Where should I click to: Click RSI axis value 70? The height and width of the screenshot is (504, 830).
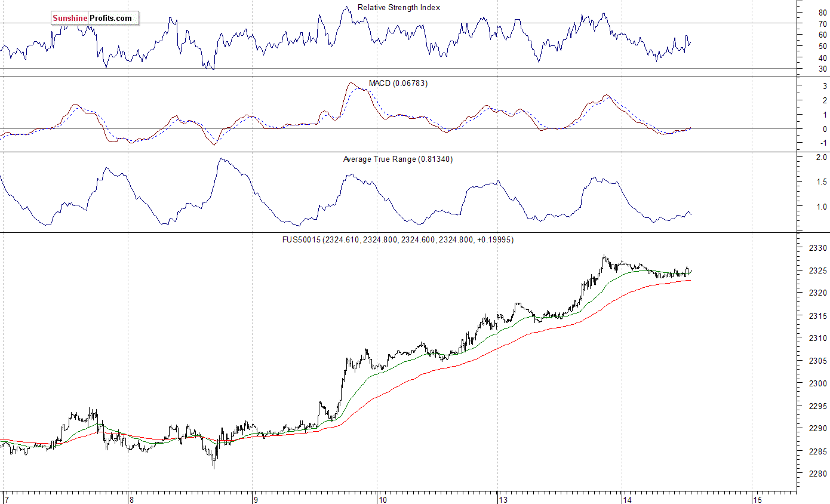click(x=823, y=23)
